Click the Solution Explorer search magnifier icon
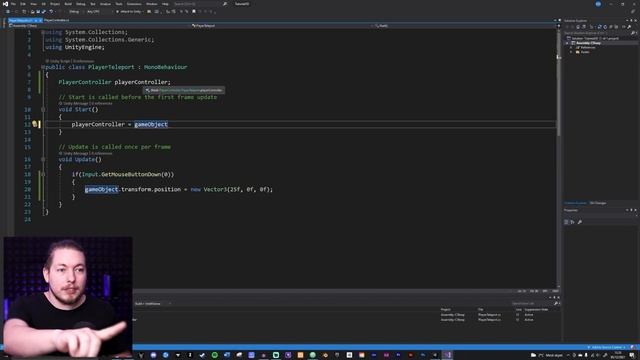640x360 pixels. [634, 33]
